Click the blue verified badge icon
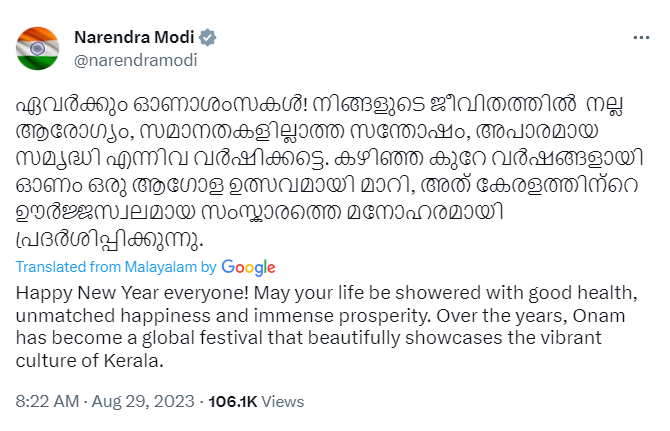The height and width of the screenshot is (431, 670). (x=209, y=38)
